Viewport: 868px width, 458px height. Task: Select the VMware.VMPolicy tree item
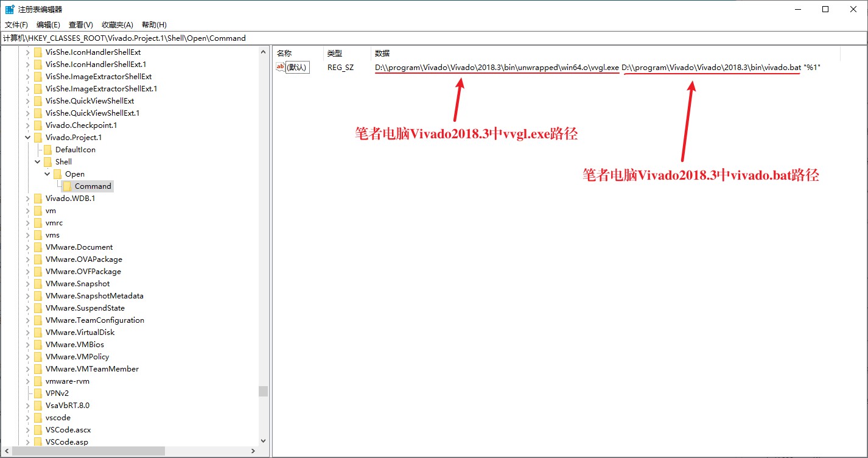[77, 357]
